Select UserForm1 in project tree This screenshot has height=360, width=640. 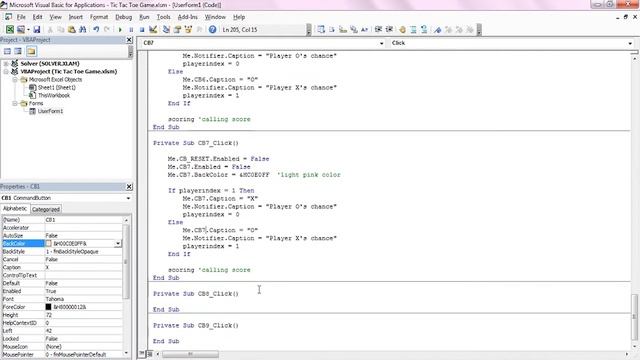click(x=50, y=111)
